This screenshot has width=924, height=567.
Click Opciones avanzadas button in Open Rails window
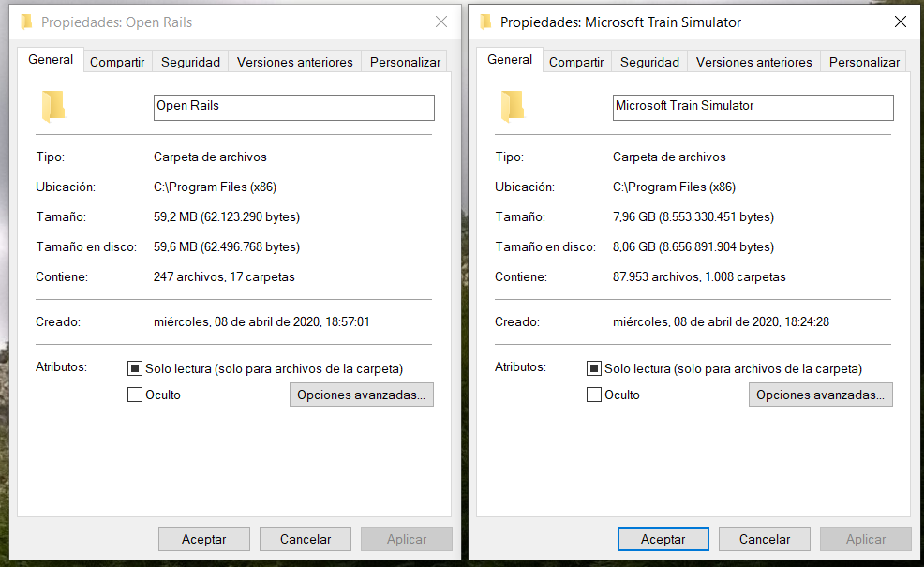click(x=361, y=395)
